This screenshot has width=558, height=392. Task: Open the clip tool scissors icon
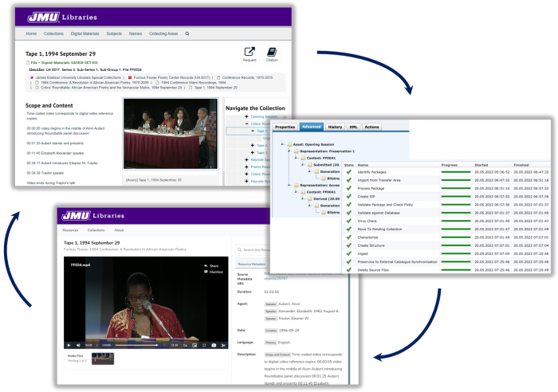coord(223,345)
